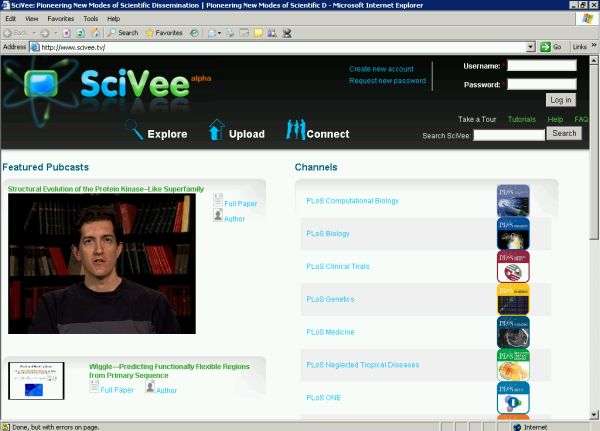Open the Search pane from the toolbar
Screen dimensions: 600x431
tap(122, 33)
